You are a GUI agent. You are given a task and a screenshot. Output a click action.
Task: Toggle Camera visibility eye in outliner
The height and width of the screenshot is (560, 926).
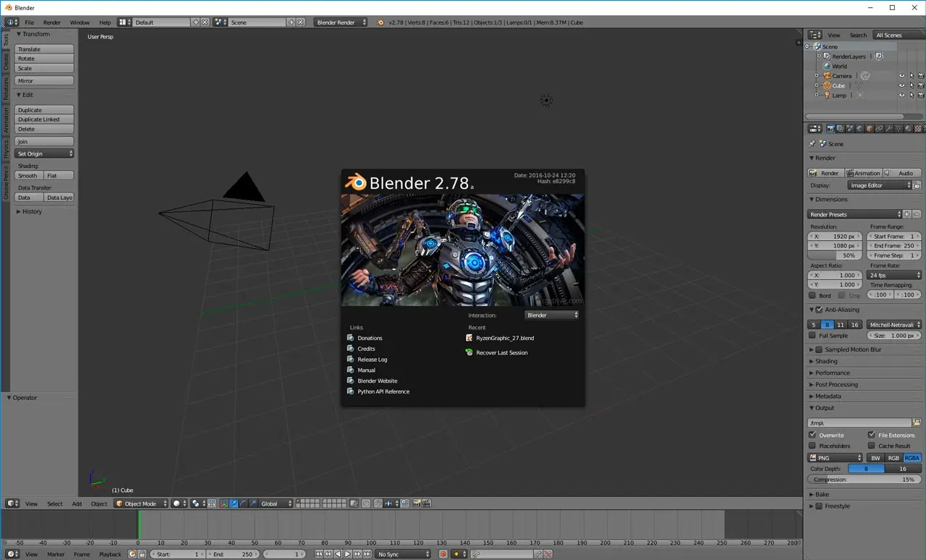point(902,76)
